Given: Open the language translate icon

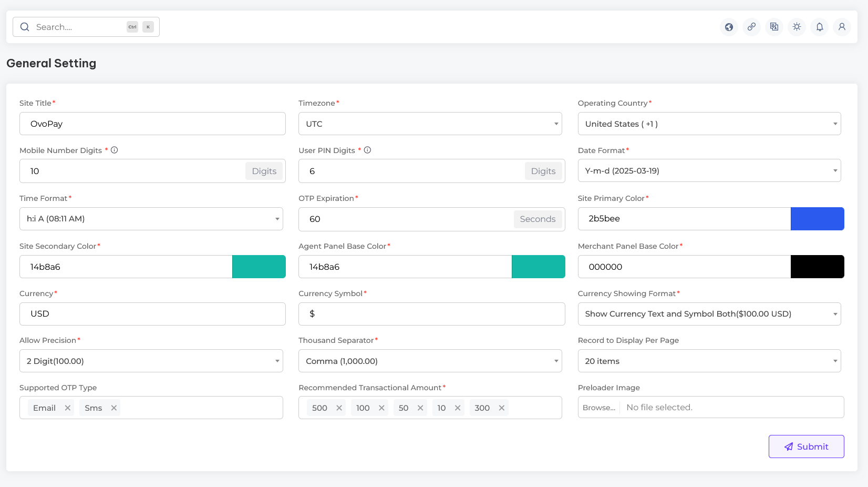Looking at the screenshot, I should click(x=774, y=27).
